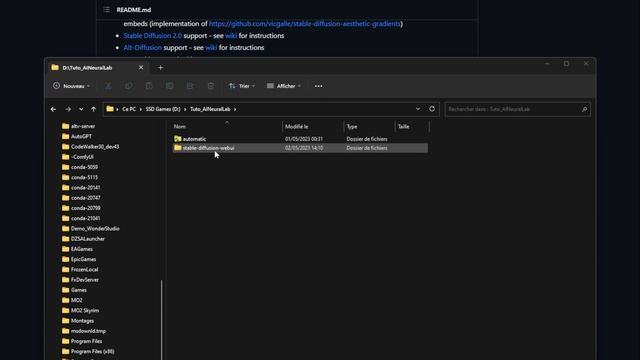Select EAGames folder in sidebar
This screenshot has height=360, width=640.
coord(82,249)
